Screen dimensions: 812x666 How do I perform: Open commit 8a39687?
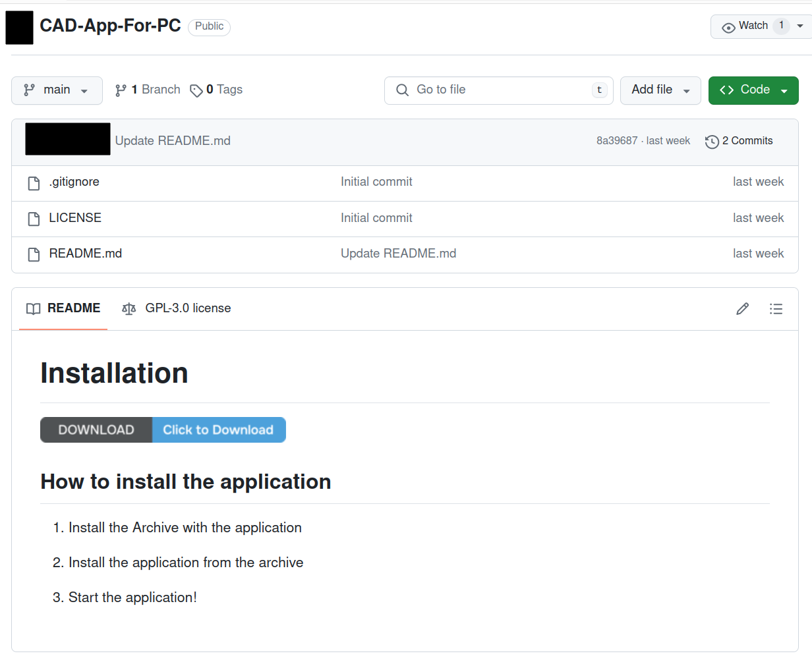pos(617,140)
